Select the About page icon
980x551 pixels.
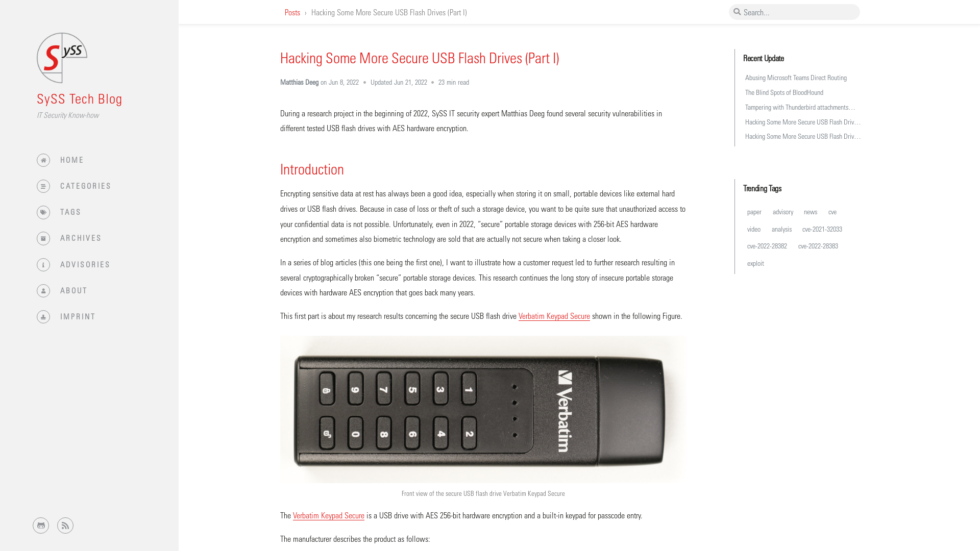(43, 291)
